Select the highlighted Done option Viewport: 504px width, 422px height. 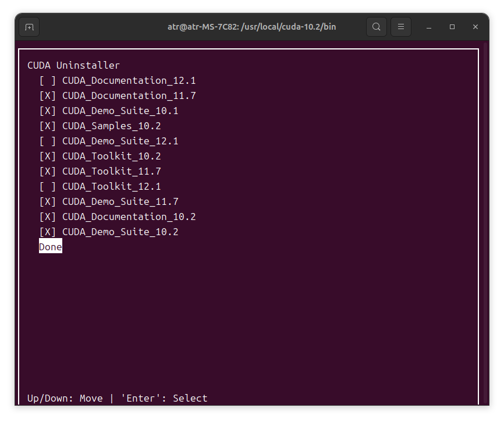[51, 246]
